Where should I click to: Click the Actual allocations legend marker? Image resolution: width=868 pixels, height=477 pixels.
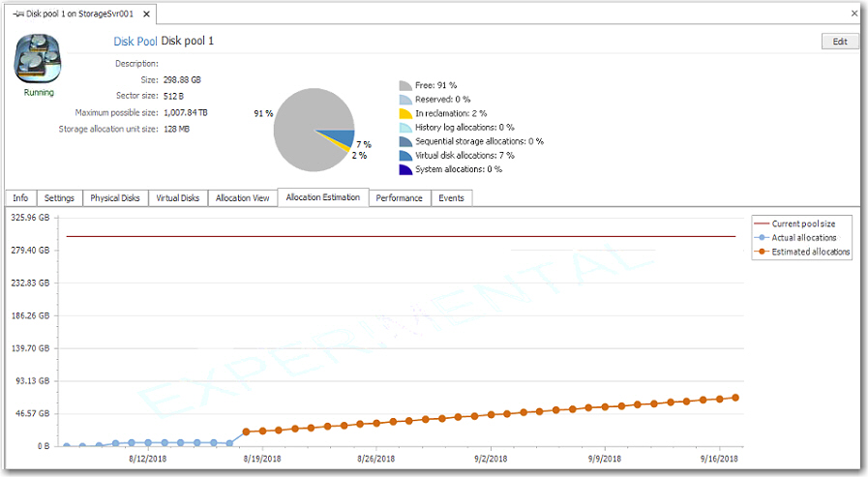pyautogui.click(x=763, y=237)
